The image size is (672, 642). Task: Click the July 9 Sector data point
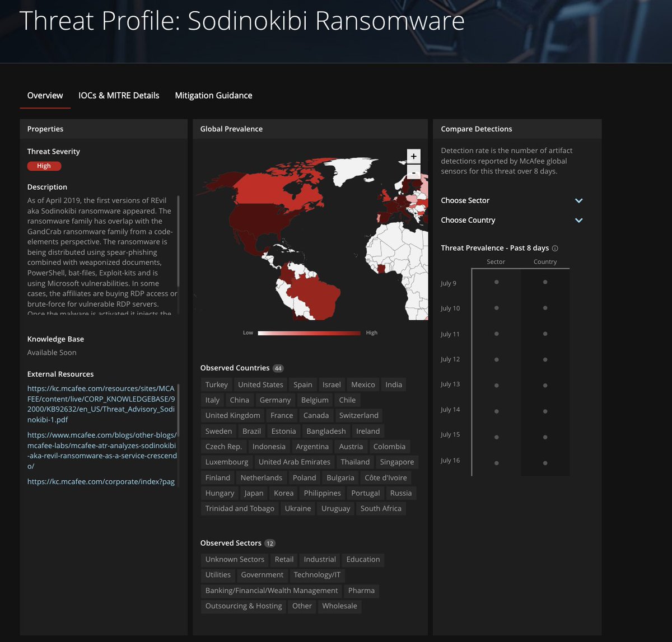496,283
